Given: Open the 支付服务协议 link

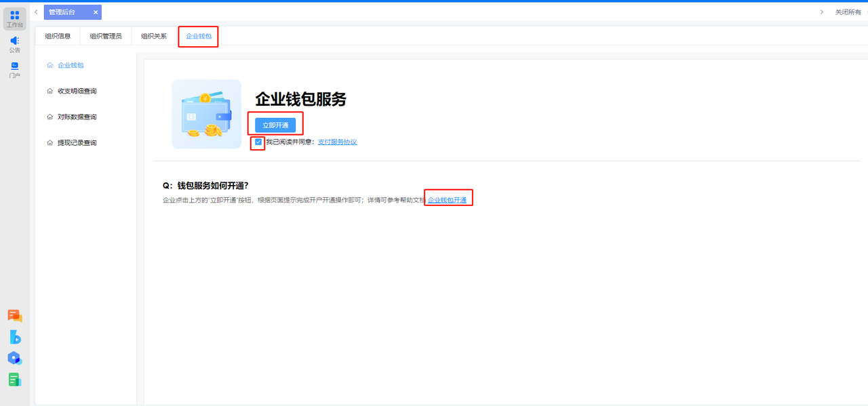Looking at the screenshot, I should [x=337, y=142].
